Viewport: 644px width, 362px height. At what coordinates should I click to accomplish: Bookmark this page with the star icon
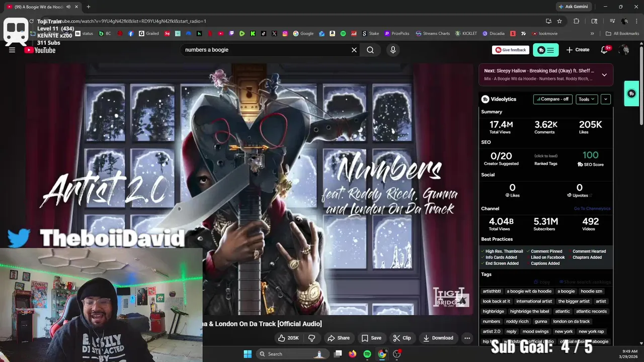tap(559, 21)
